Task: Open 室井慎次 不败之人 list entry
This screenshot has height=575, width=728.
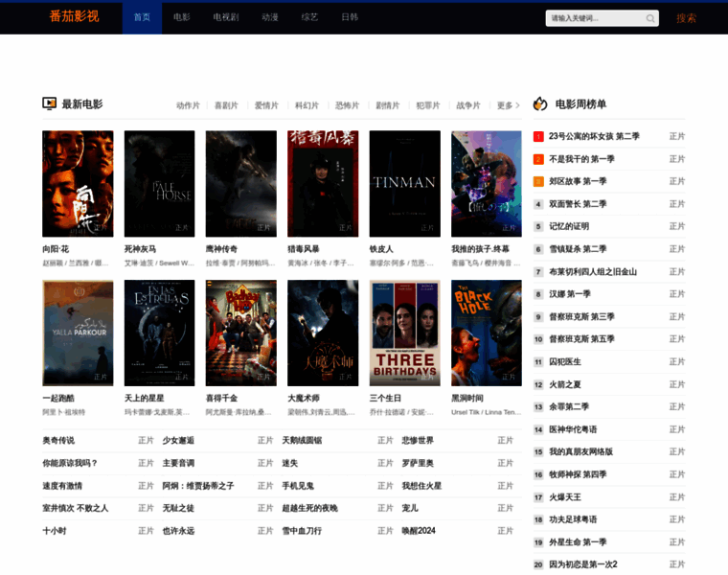Action: tap(76, 509)
